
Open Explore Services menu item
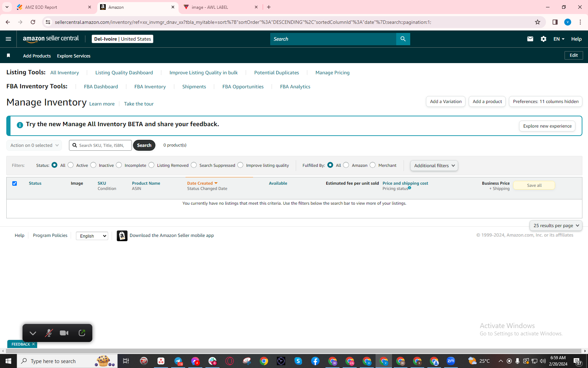pos(74,56)
